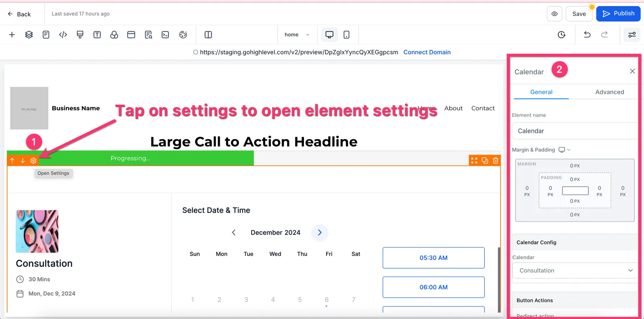
Task: Select day 2 in the calendar
Action: [219, 300]
